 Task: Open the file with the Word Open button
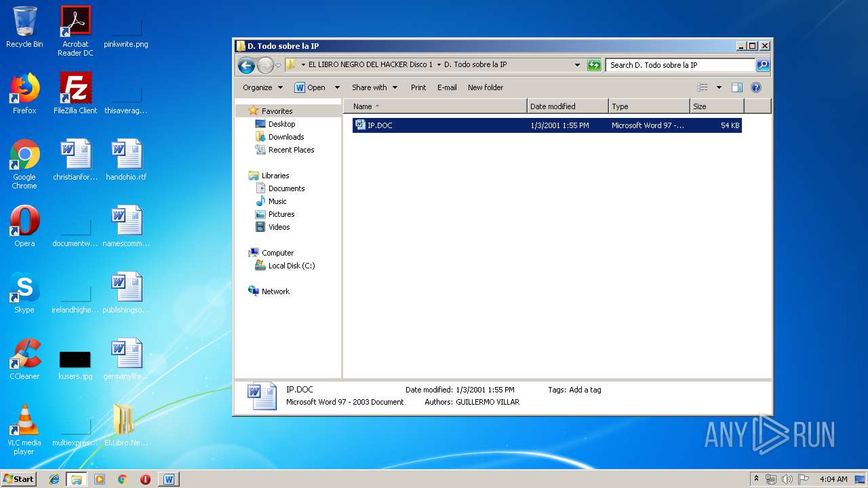[310, 87]
